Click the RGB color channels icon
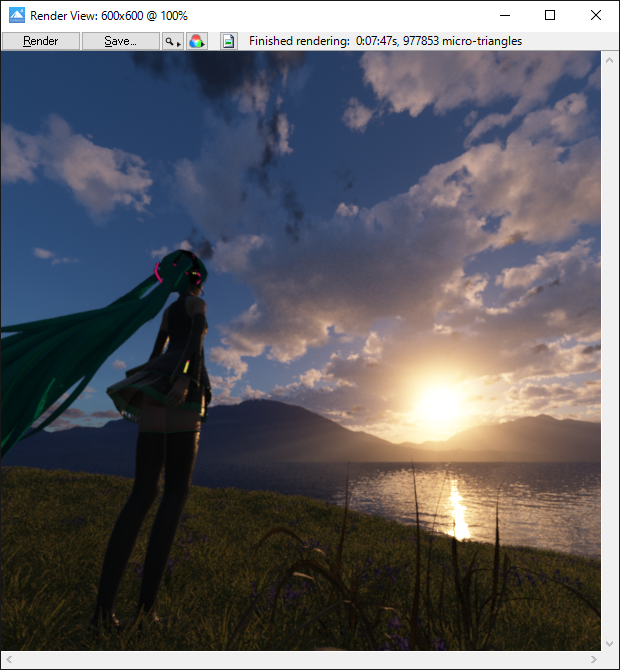Screen dimensions: 620x670 click(197, 41)
